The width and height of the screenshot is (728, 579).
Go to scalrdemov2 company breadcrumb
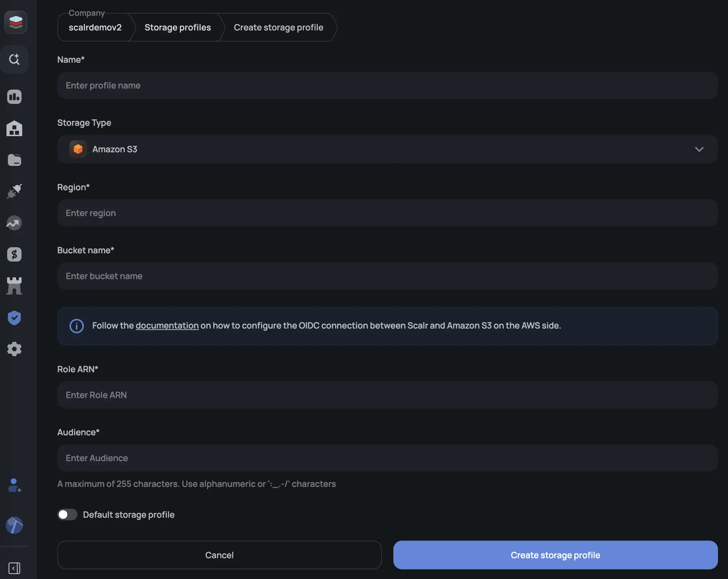(x=95, y=27)
